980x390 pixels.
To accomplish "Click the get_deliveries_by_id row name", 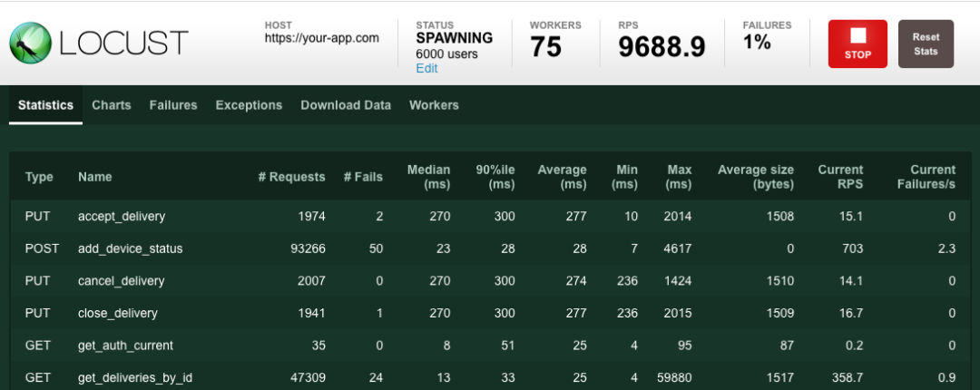I will click(135, 377).
